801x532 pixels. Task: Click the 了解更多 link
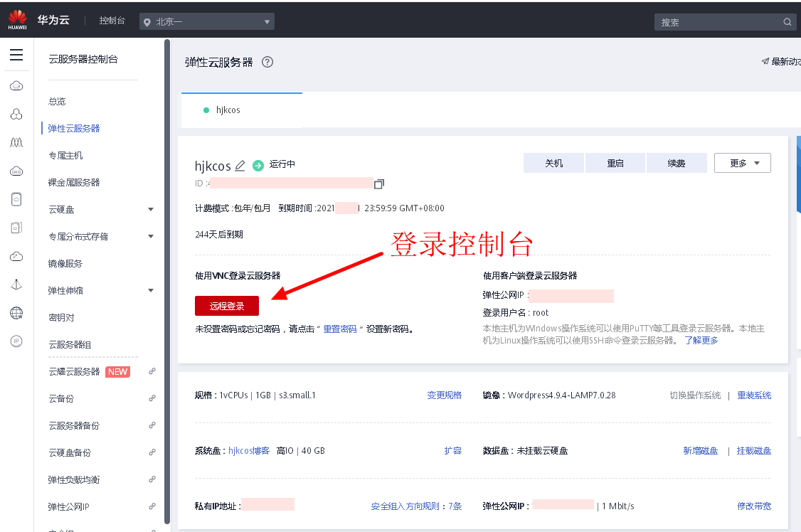tap(701, 340)
